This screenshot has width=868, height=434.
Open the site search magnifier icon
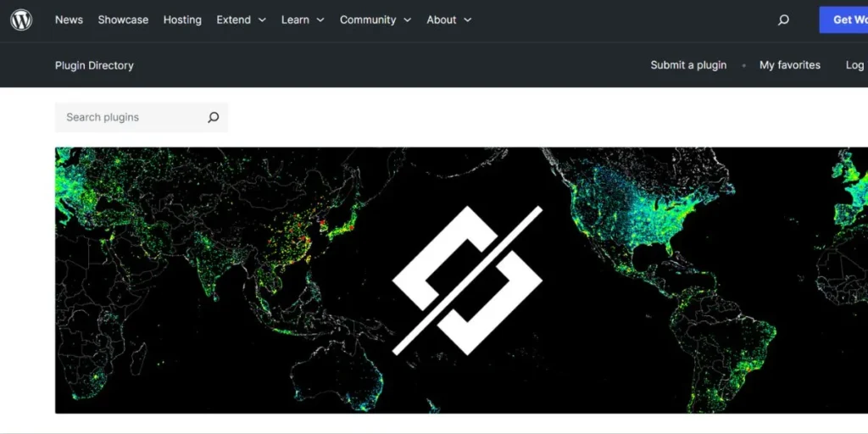point(783,20)
